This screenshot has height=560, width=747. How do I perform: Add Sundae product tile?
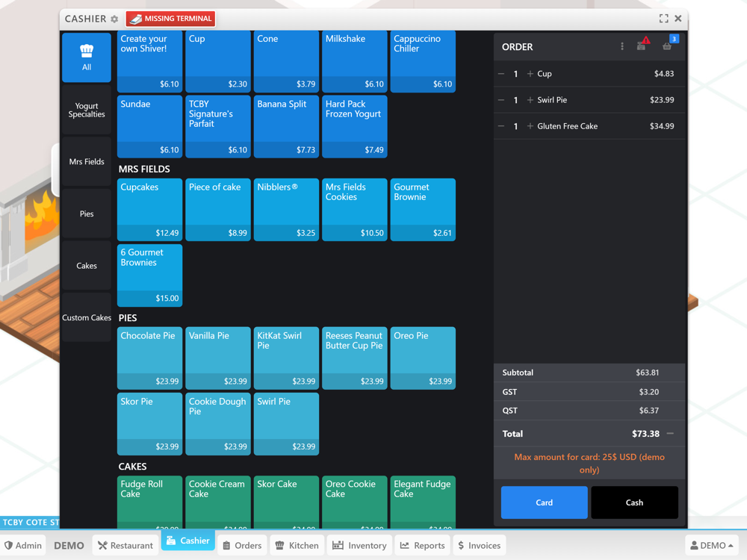[149, 127]
